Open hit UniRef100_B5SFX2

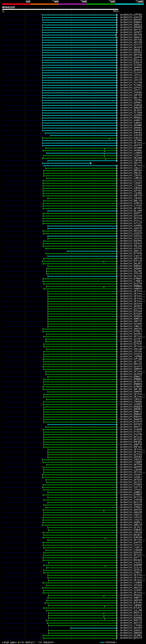click(x=131, y=613)
